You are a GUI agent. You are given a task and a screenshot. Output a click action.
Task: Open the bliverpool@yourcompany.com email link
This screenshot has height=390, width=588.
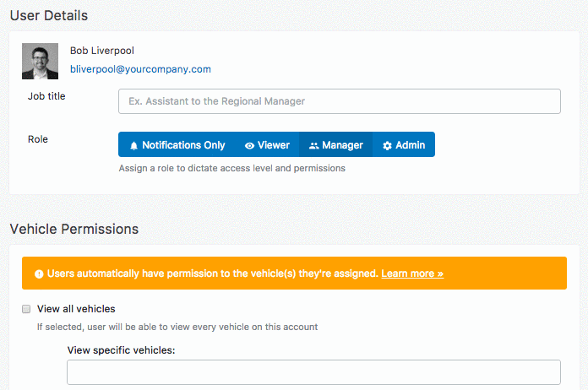click(140, 69)
